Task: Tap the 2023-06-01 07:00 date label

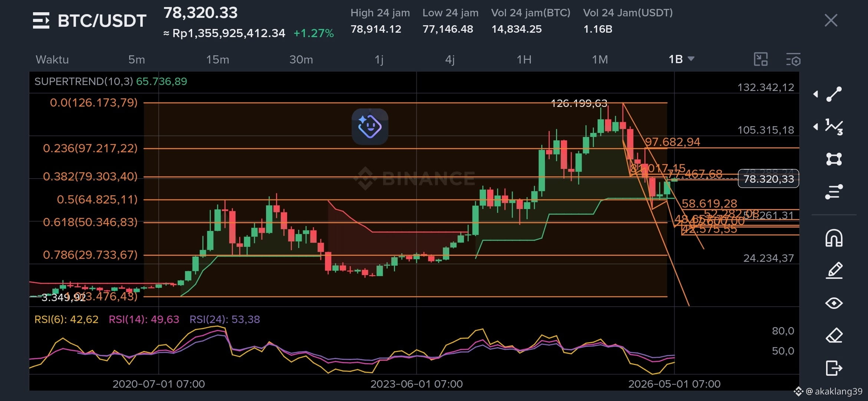Action: [417, 384]
